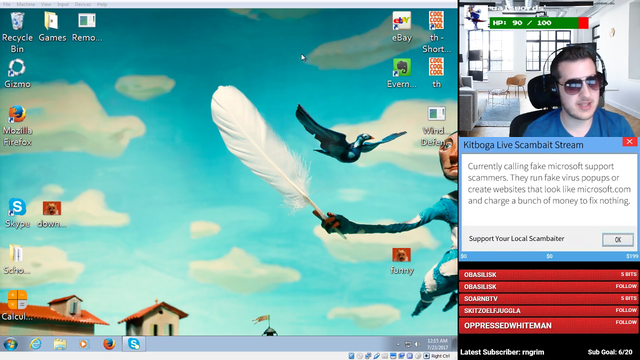Viewport: 640px width, 360px height.
Task: Close the Kitboga Live Scambait Stream dialog
Action: click(x=629, y=142)
